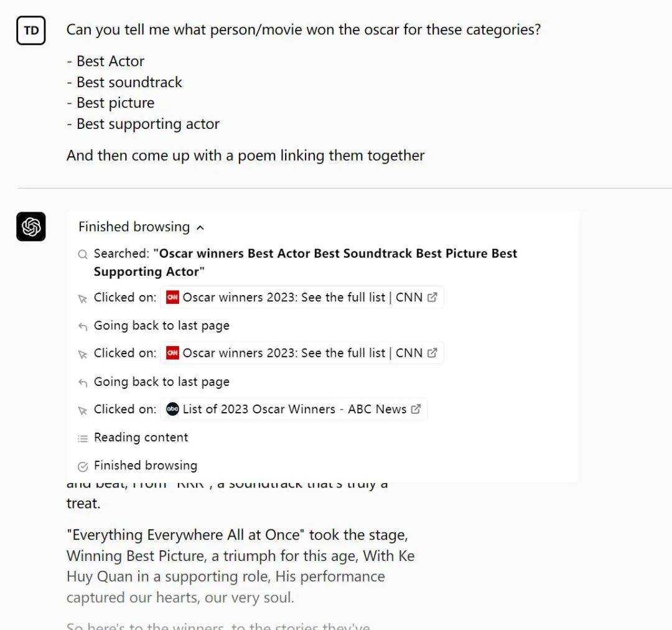Open first CNN Oscar winners 2023 link
672x630 pixels.
coord(302,297)
